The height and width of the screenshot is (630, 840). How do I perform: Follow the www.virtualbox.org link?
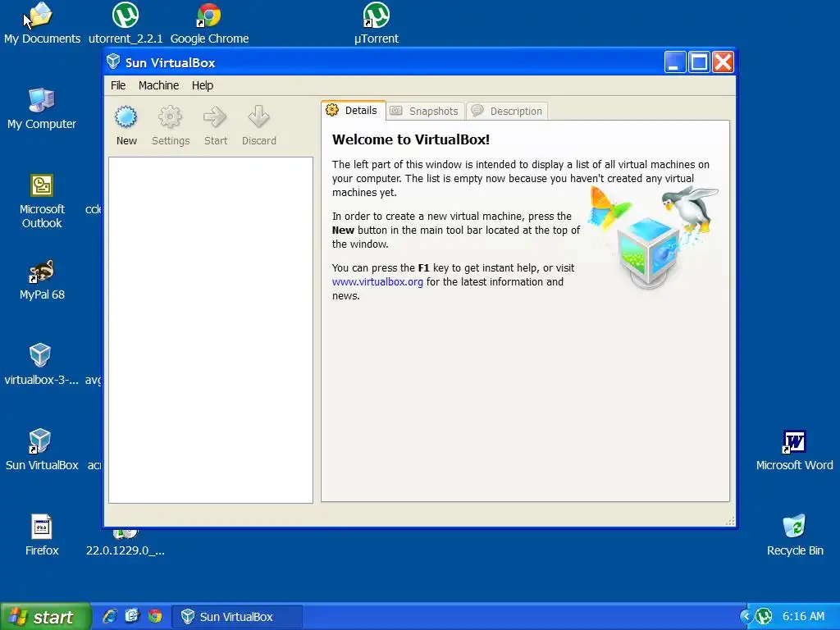pos(377,282)
